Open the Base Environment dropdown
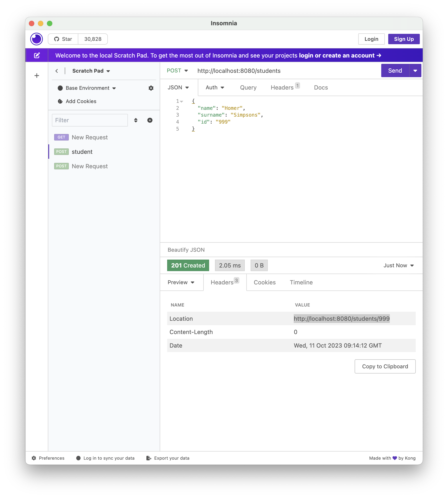This screenshot has width=448, height=498. coord(87,88)
